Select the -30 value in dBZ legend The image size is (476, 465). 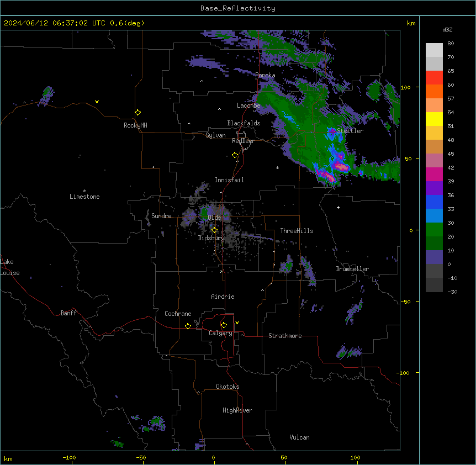point(452,292)
